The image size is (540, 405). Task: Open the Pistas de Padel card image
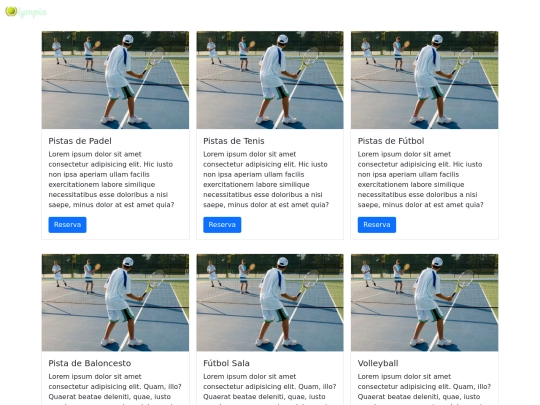[x=115, y=80]
